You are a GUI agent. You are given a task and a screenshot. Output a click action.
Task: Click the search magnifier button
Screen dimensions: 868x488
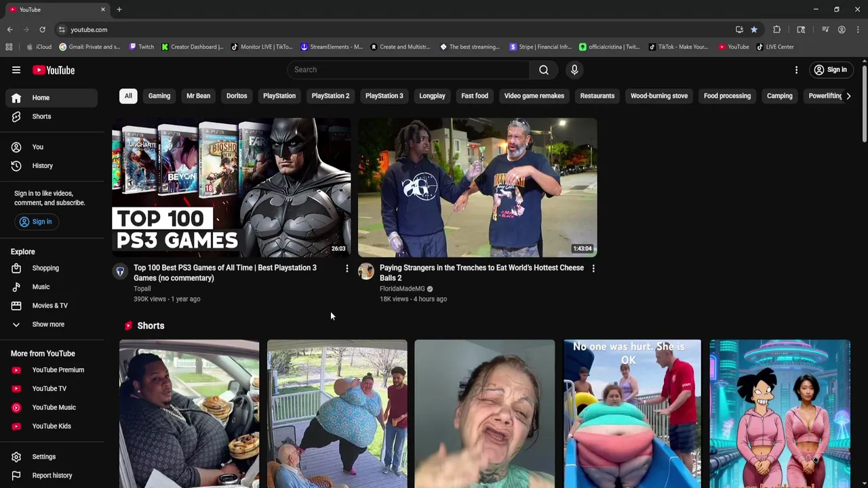tap(544, 70)
